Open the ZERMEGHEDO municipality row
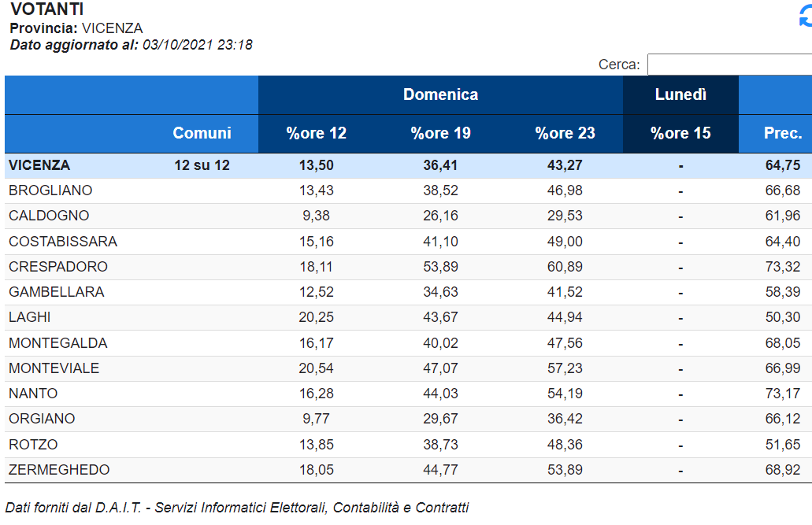 pos(408,470)
